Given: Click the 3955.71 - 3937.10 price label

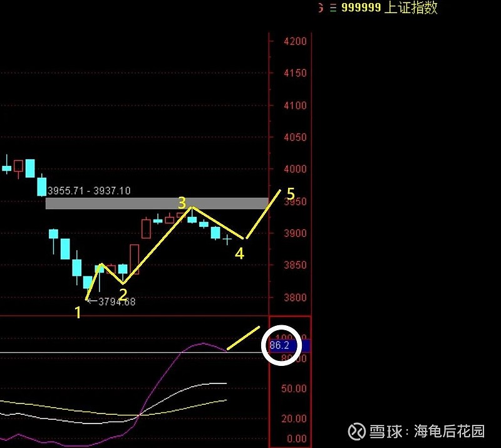Looking at the screenshot, I should coord(88,191).
